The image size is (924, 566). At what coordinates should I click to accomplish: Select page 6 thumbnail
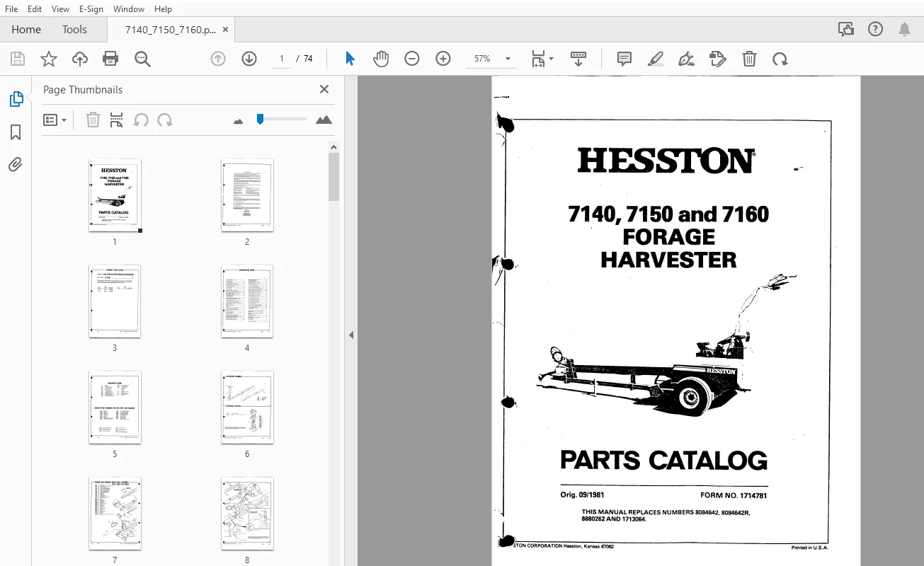coord(247,408)
